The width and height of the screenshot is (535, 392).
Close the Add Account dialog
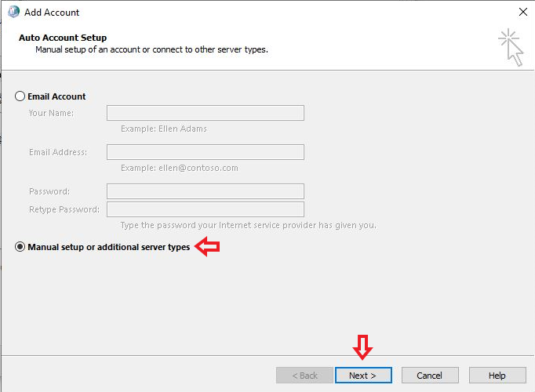(522, 12)
